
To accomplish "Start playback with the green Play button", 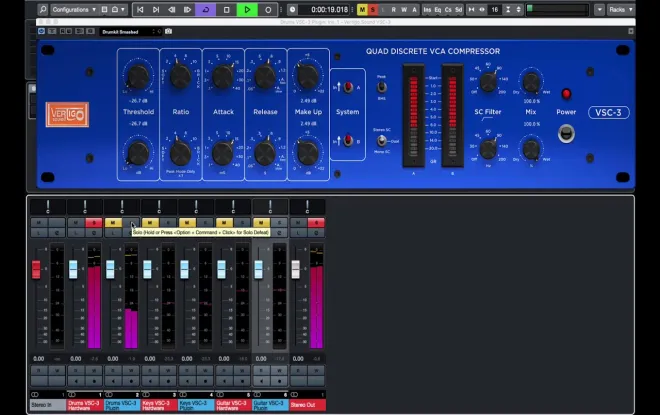I will click(247, 9).
